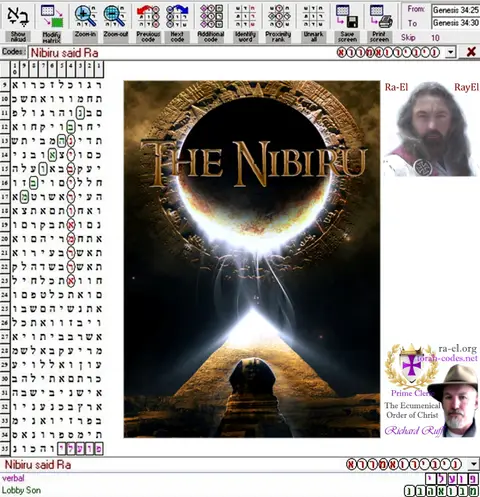Click the Save screen label button
The width and height of the screenshot is (480, 497).
[347, 37]
